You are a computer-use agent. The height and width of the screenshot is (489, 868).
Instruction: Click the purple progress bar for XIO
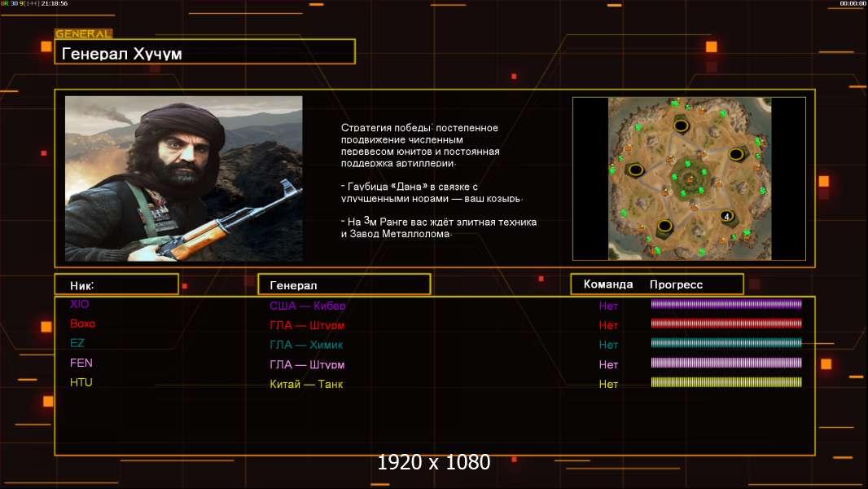point(726,305)
